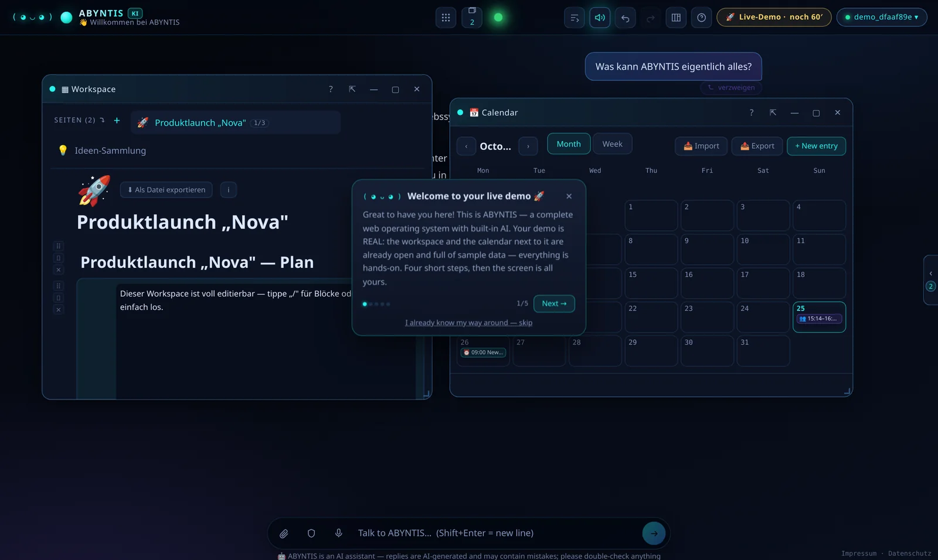This screenshot has height=560, width=938.
Task: Click the Calendar Import button
Action: pyautogui.click(x=701, y=146)
